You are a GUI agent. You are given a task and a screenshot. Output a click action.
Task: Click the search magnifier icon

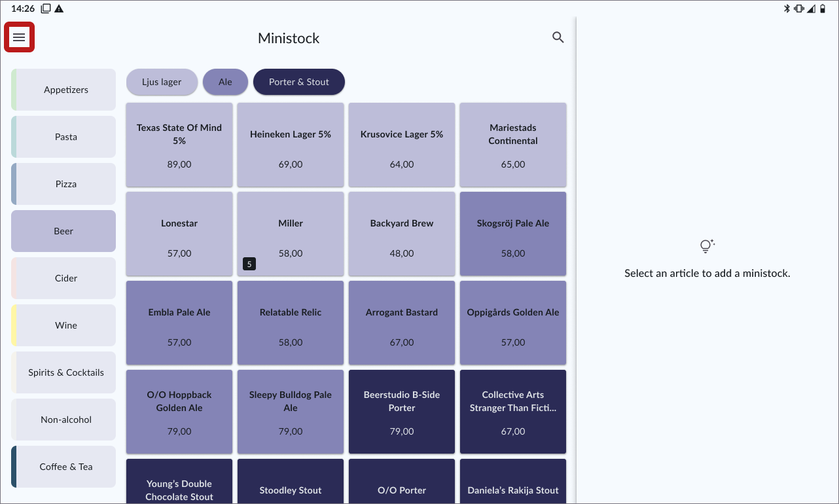click(x=558, y=37)
